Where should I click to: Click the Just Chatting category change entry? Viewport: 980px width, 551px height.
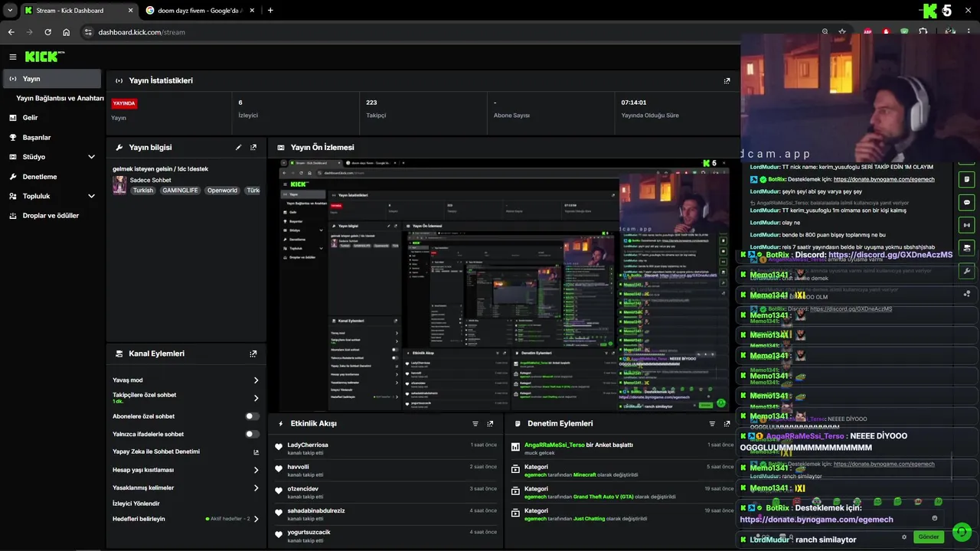622,514
